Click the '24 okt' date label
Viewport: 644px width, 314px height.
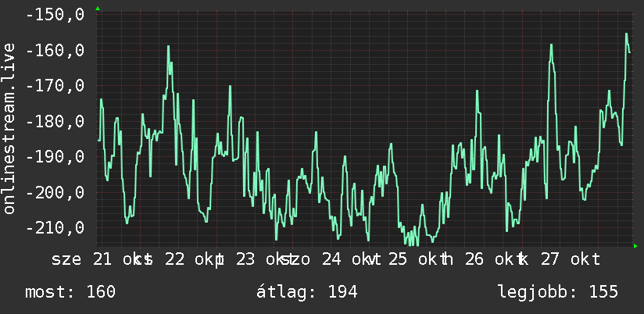tap(349, 259)
